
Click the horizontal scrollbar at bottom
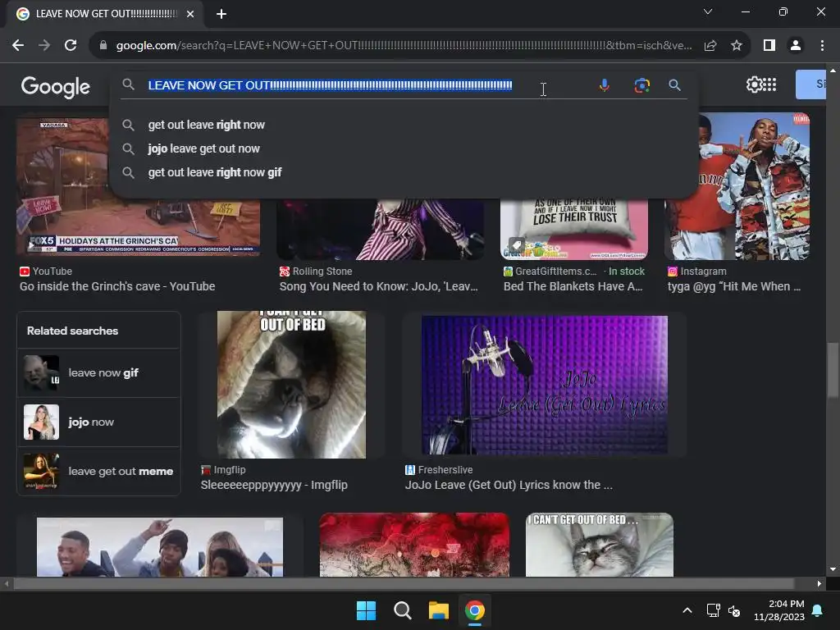pyautogui.click(x=404, y=583)
